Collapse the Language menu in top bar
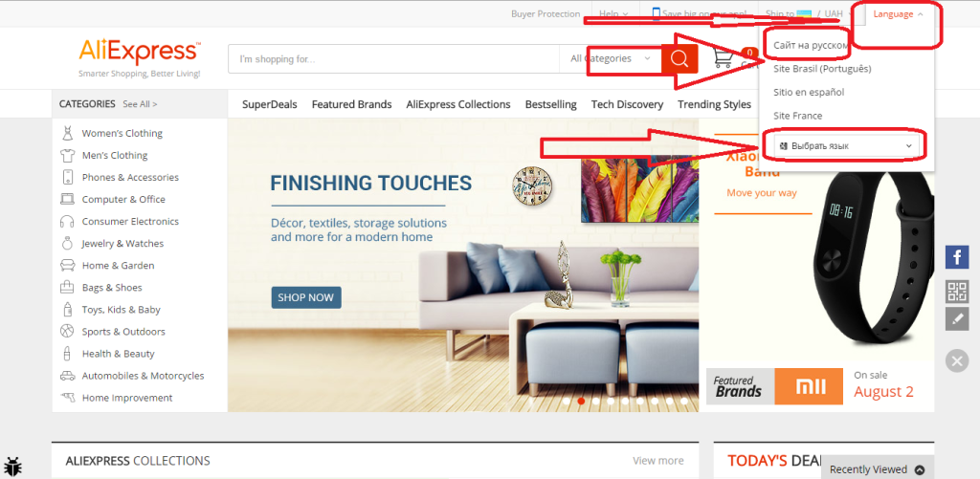The image size is (980, 479). tap(898, 14)
